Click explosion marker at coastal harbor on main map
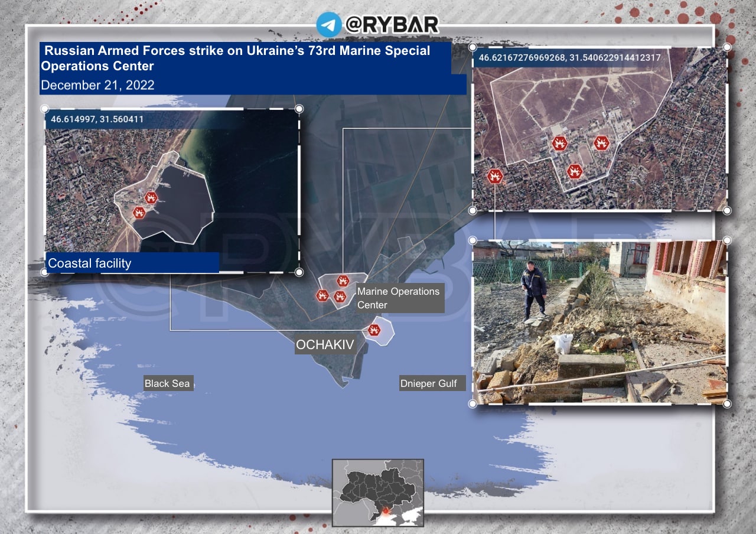The image size is (756, 534). click(373, 330)
